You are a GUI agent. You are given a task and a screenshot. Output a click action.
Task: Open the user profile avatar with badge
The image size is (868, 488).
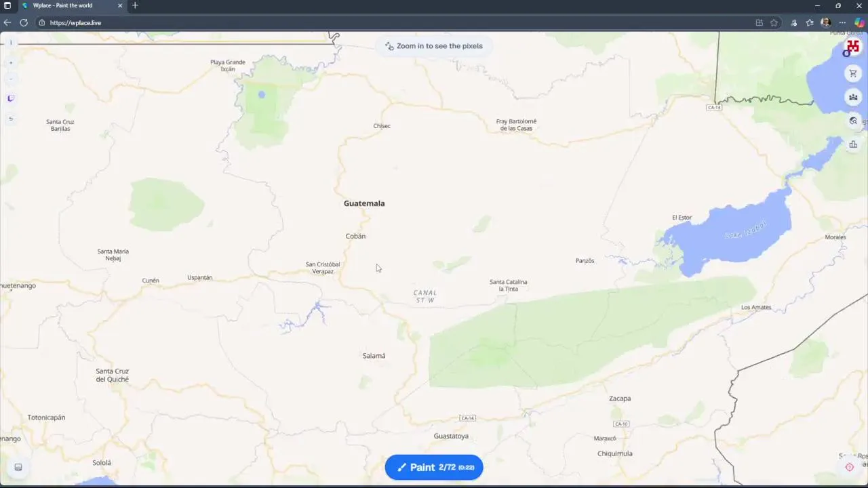852,47
